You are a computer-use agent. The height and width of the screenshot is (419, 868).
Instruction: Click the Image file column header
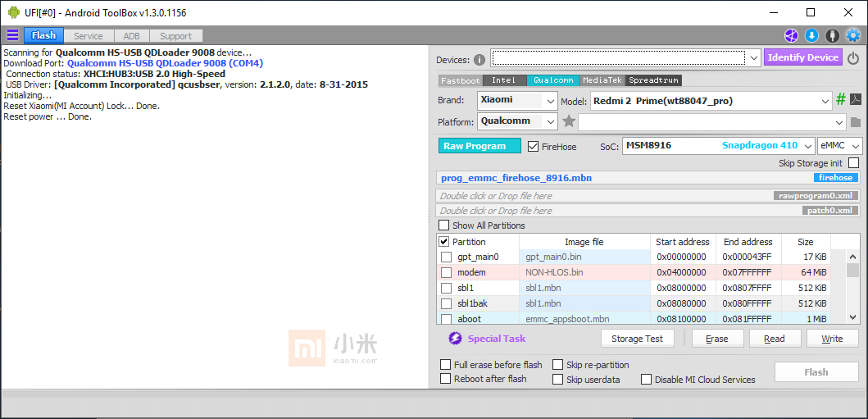coord(584,242)
